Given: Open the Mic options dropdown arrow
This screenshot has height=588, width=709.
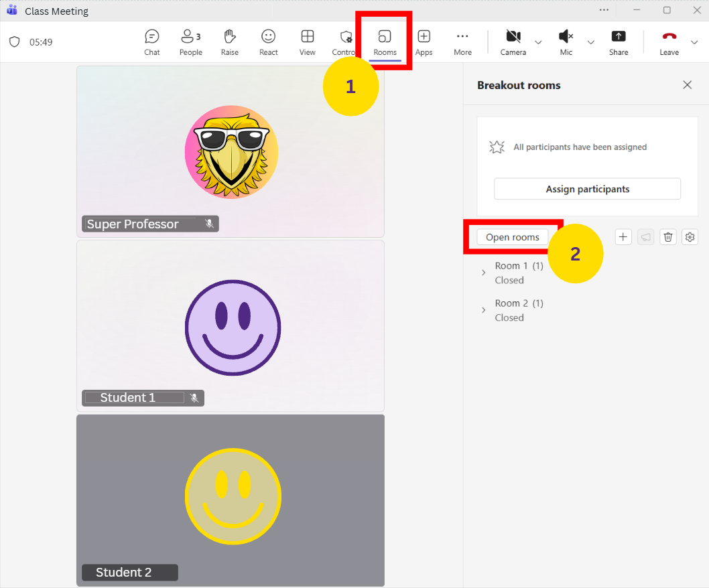Looking at the screenshot, I should click(x=590, y=42).
